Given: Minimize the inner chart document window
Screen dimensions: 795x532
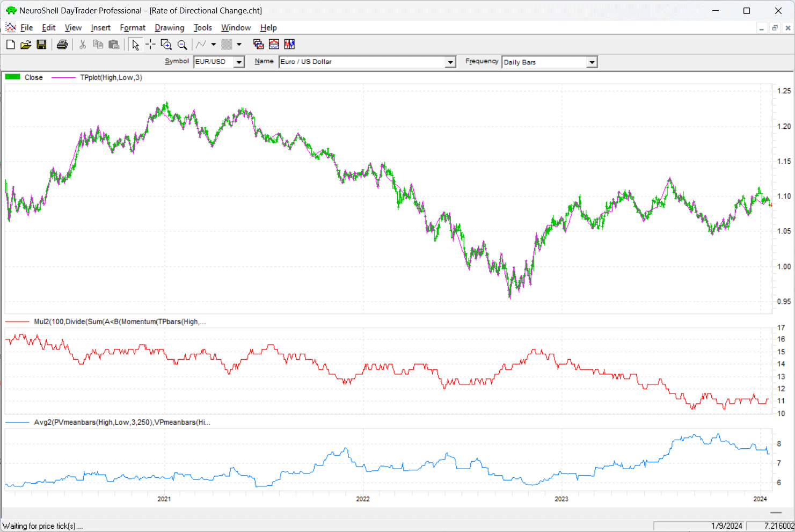Looking at the screenshot, I should pyautogui.click(x=762, y=28).
